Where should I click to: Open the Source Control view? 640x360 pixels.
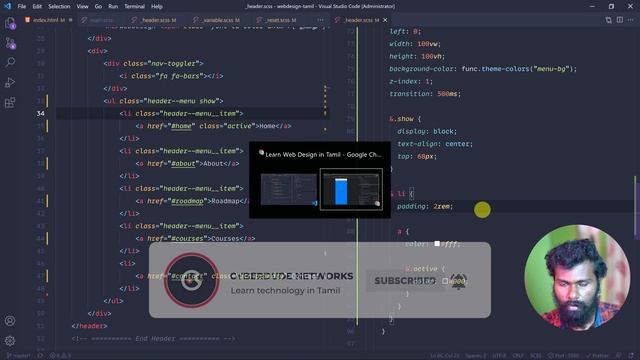[x=10, y=43]
